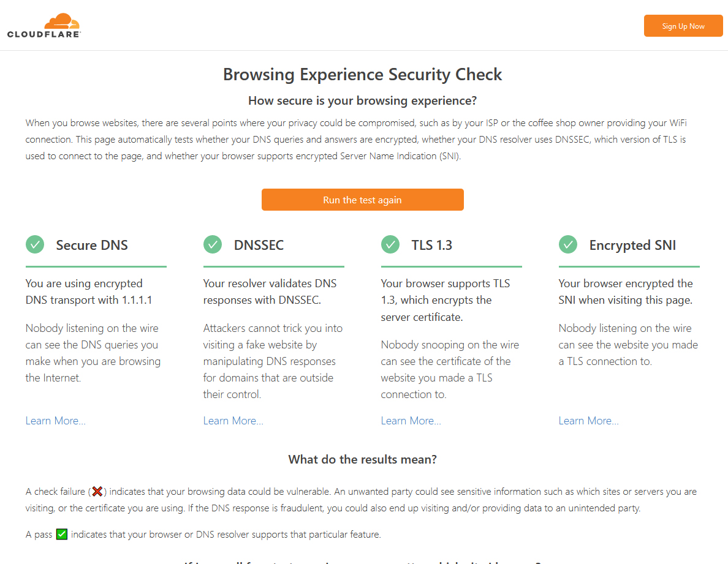Click the DNSSEC green check icon
Screen dimensions: 728x564
[213, 244]
